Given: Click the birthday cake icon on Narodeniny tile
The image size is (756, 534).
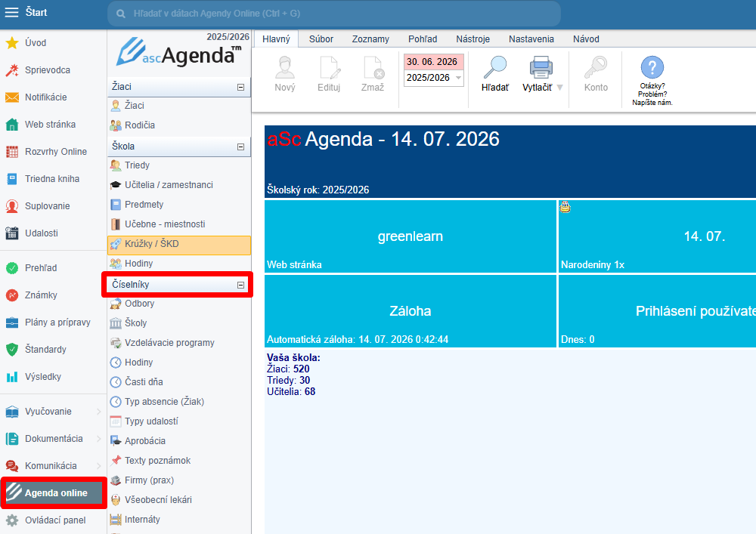Looking at the screenshot, I should 565,207.
